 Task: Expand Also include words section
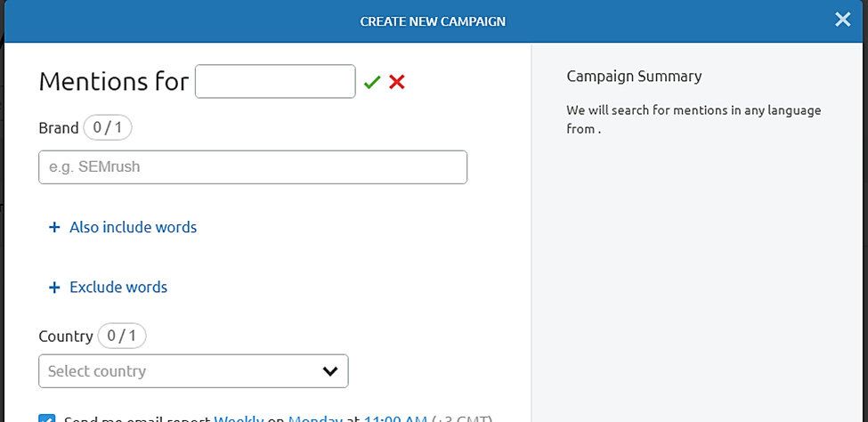(x=133, y=228)
